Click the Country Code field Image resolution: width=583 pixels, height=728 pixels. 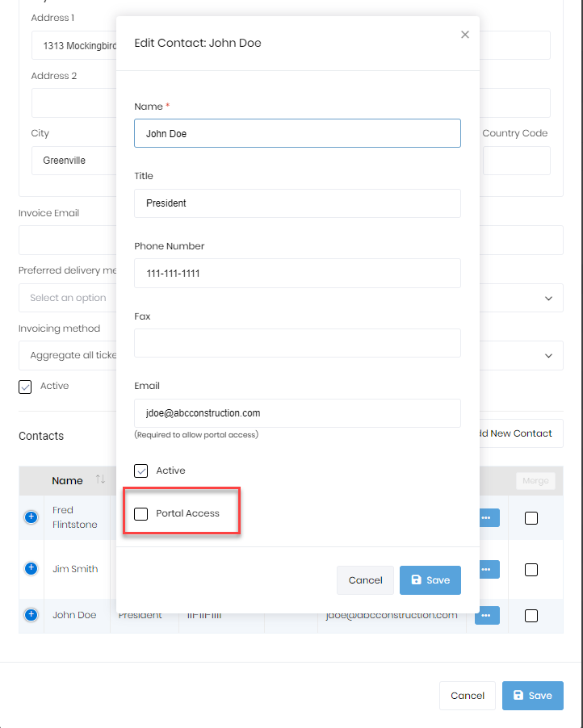[517, 161]
